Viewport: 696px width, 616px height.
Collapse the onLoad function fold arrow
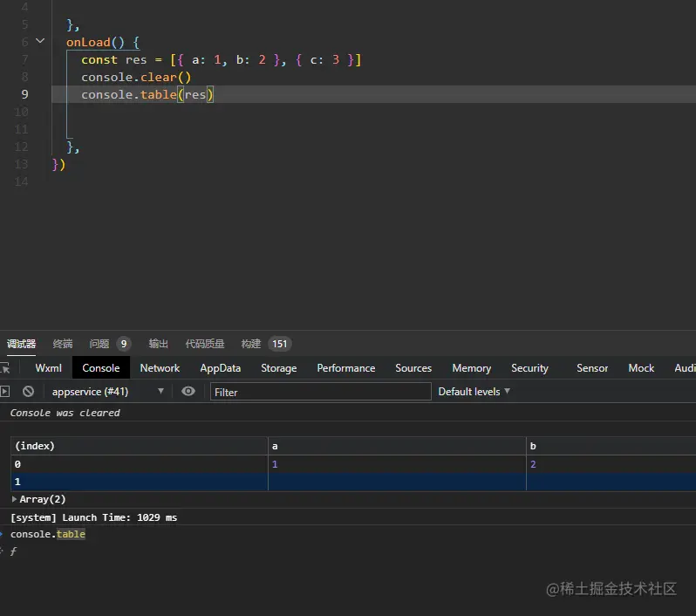tap(40, 41)
